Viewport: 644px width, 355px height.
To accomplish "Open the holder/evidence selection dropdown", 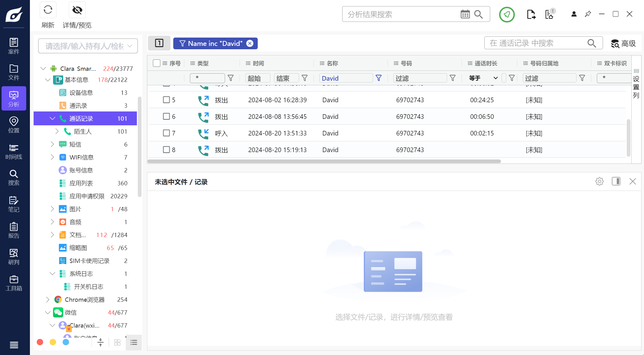I will coord(88,46).
